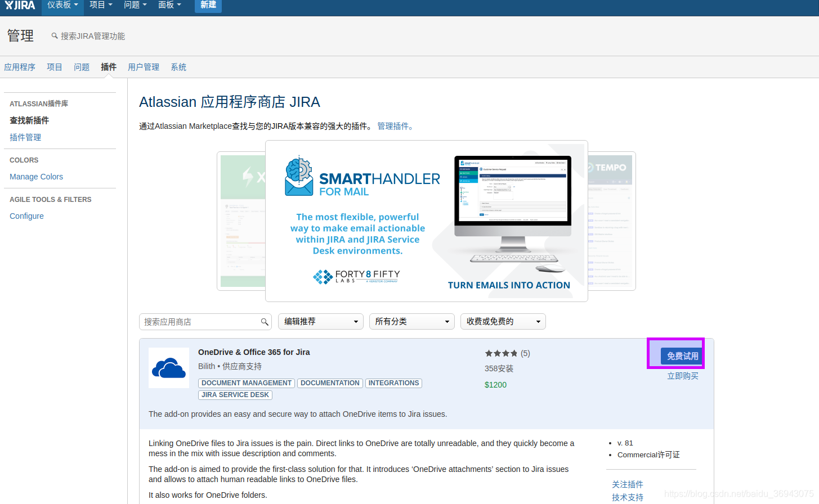Click the (5) review count

tap(525, 353)
